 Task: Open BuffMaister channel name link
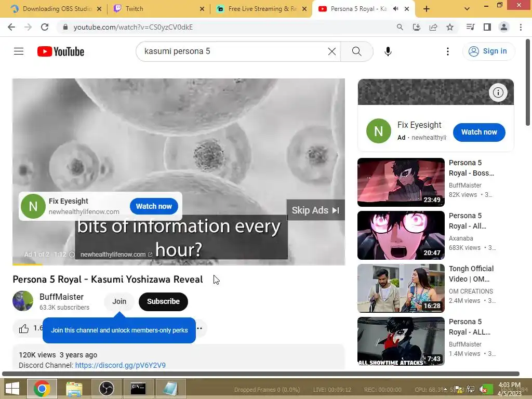tap(61, 297)
